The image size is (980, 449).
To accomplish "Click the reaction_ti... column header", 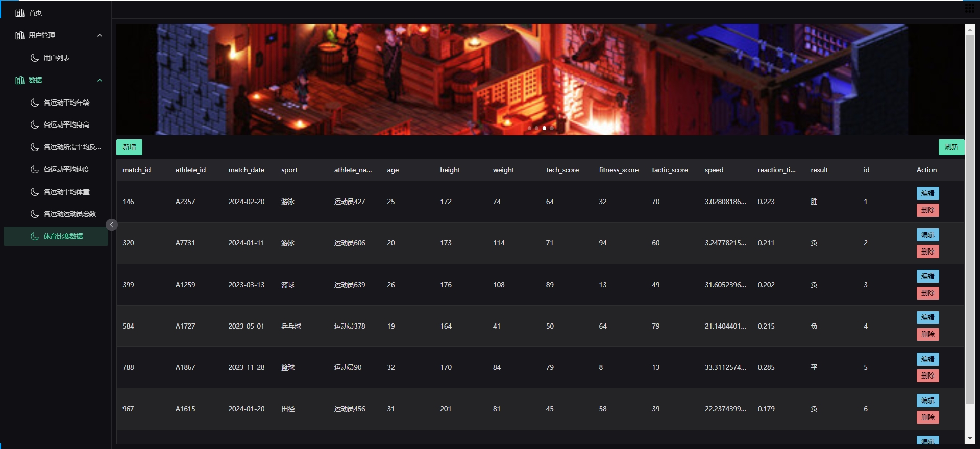I will (777, 170).
